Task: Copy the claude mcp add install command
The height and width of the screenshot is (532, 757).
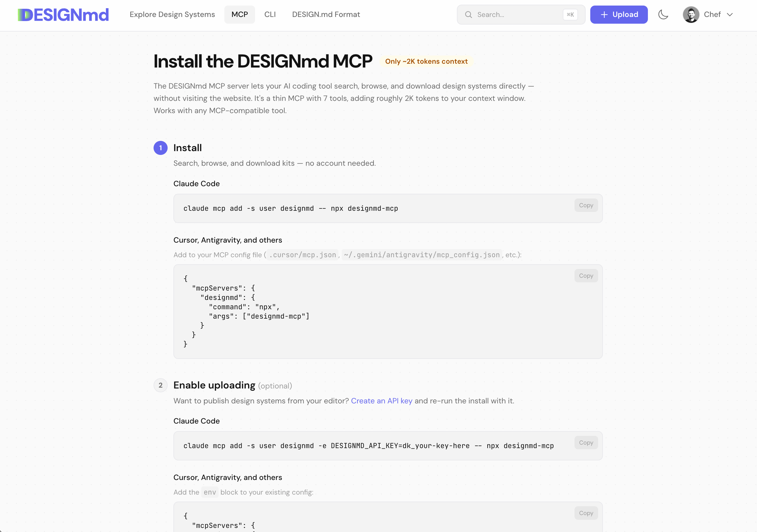Action: coord(586,205)
